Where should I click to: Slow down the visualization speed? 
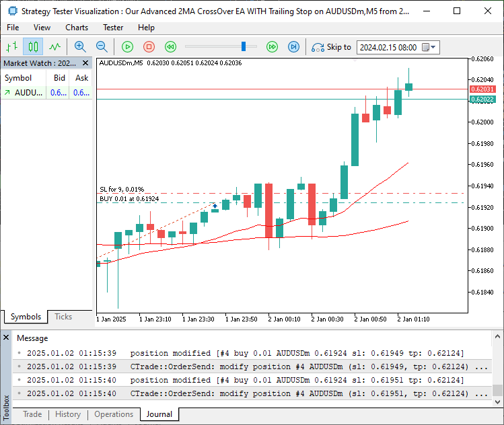click(x=171, y=47)
